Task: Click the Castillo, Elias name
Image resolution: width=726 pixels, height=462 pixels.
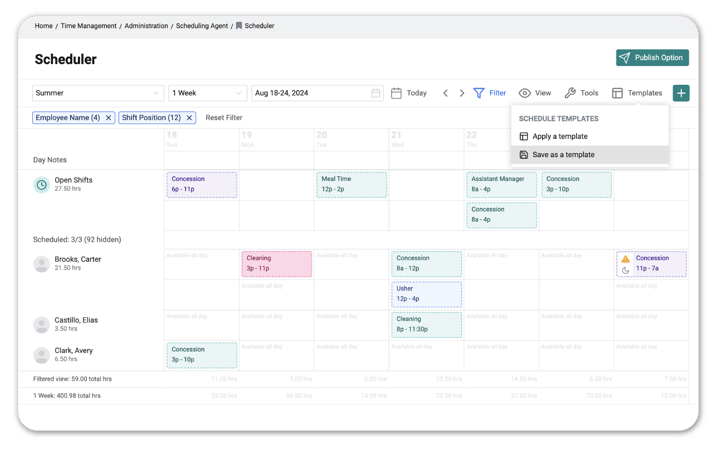Action: coord(76,320)
